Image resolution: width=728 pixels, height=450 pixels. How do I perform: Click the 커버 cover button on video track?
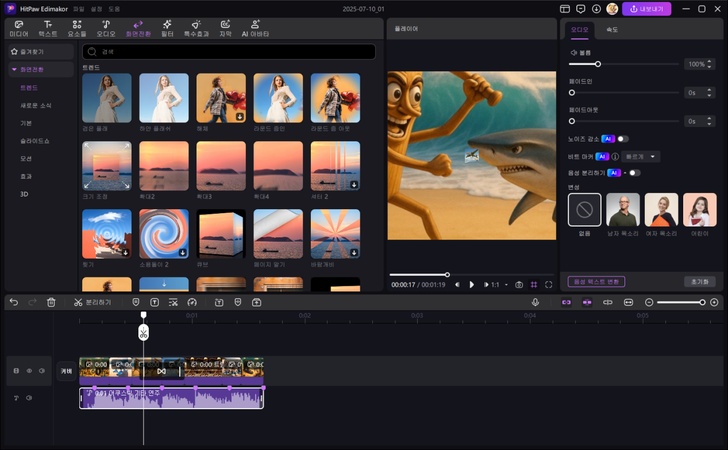[66, 371]
